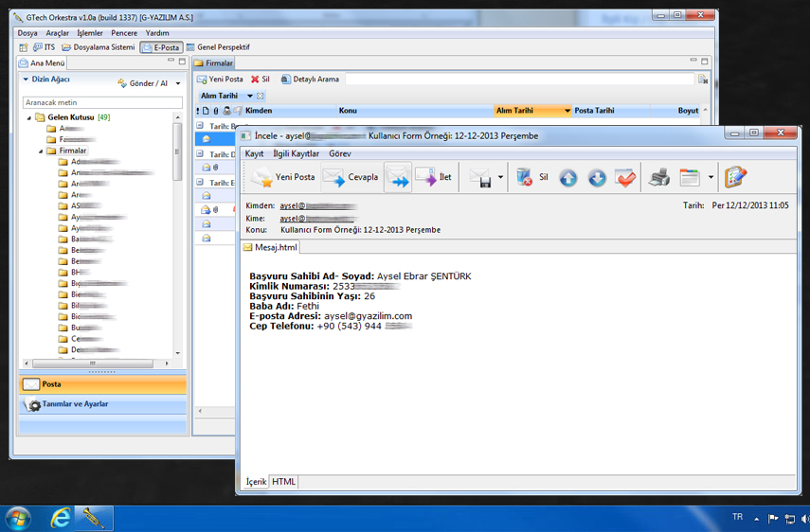
Task: Click the attachment paperclip column header
Action: tap(215, 111)
